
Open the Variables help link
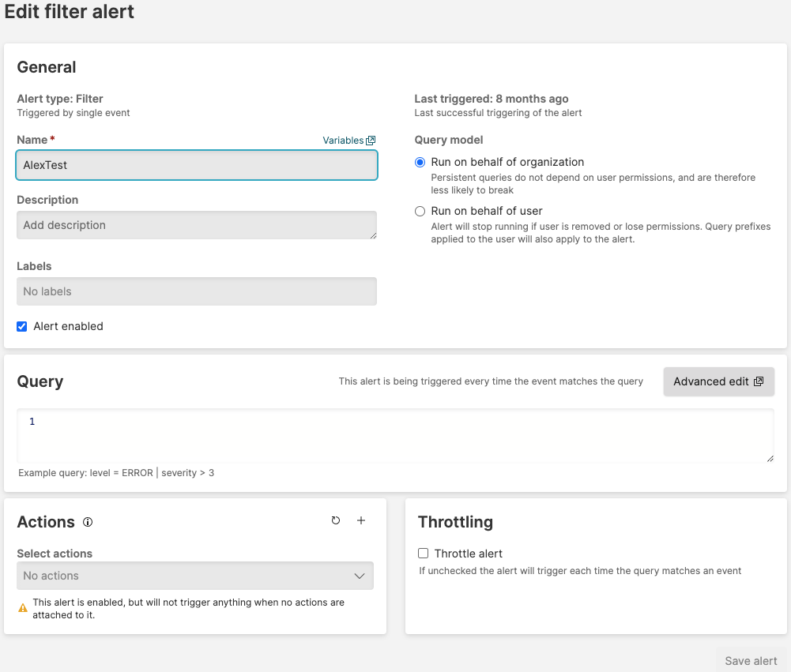[343, 141]
